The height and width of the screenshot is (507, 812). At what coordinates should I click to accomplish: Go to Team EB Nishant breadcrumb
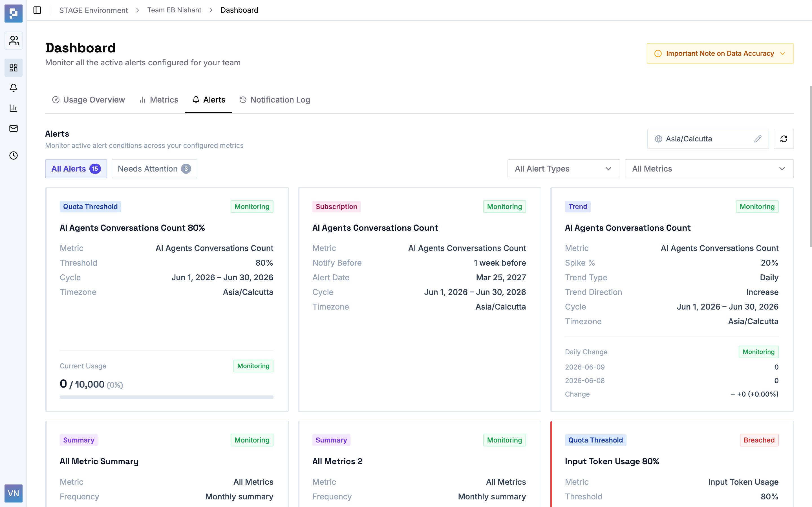tap(174, 10)
